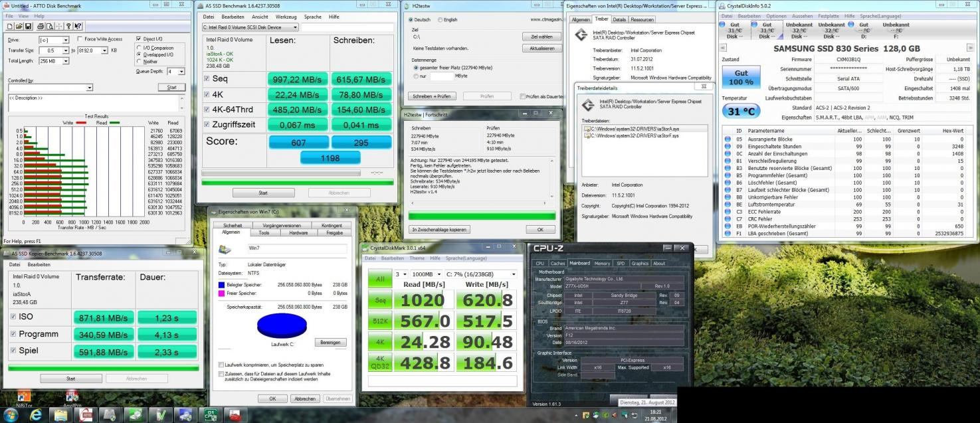Click ATTO toolbar context Help pointer icon

pyautogui.click(x=78, y=26)
